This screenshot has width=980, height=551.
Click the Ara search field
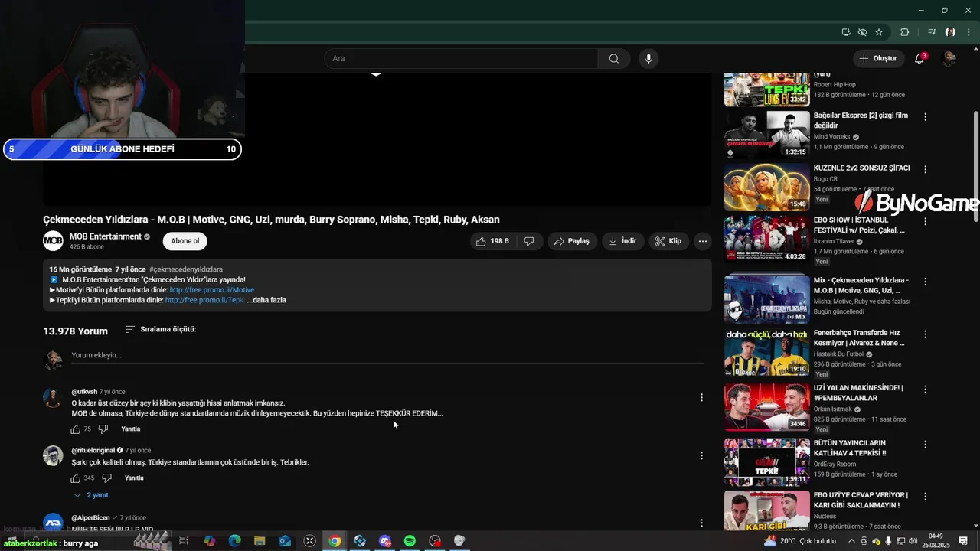coord(461,59)
